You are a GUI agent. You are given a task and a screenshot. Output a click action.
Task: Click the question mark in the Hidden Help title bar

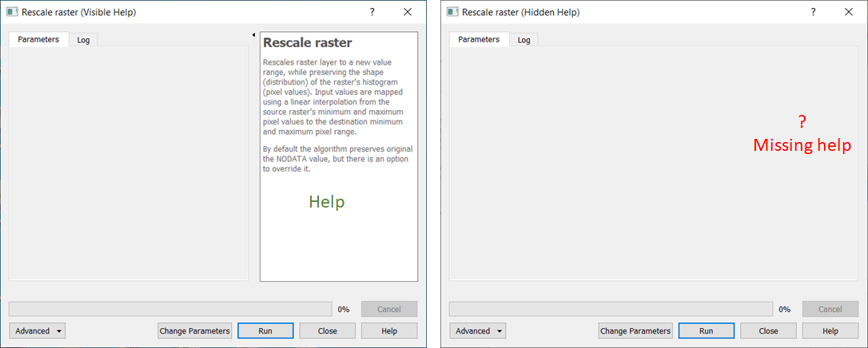813,12
